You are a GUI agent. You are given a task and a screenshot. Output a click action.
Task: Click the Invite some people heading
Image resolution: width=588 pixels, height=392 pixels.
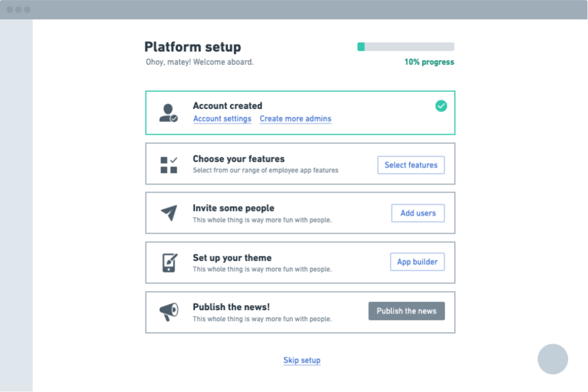233,208
